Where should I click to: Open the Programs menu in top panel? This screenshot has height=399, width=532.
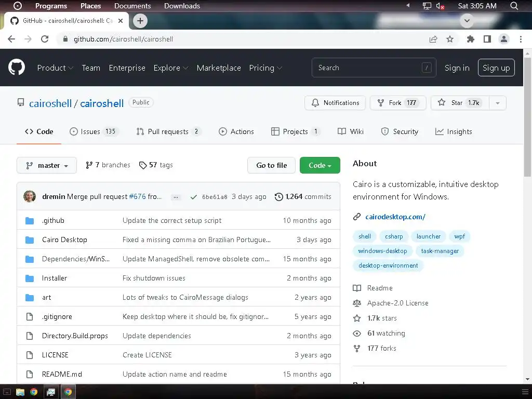(51, 6)
